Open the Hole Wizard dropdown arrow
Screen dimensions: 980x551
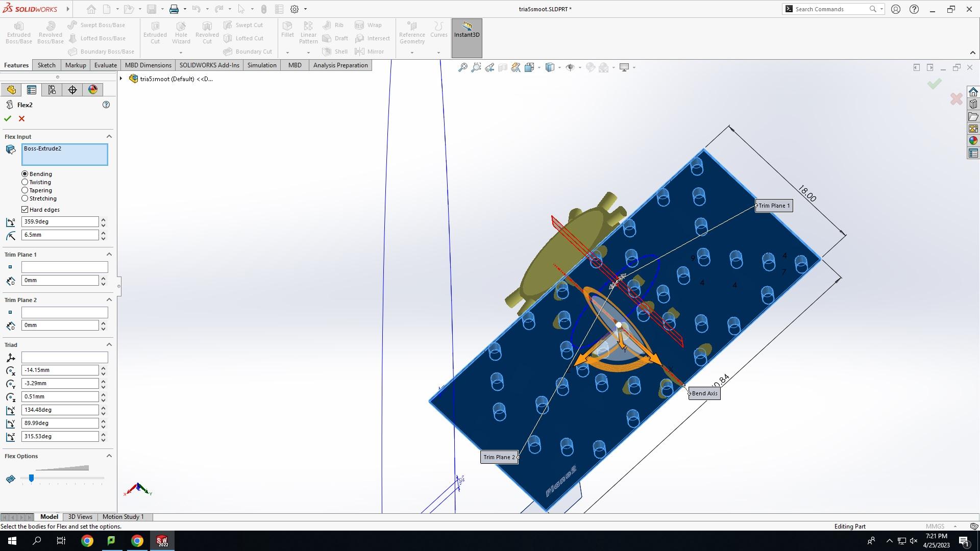tap(181, 53)
